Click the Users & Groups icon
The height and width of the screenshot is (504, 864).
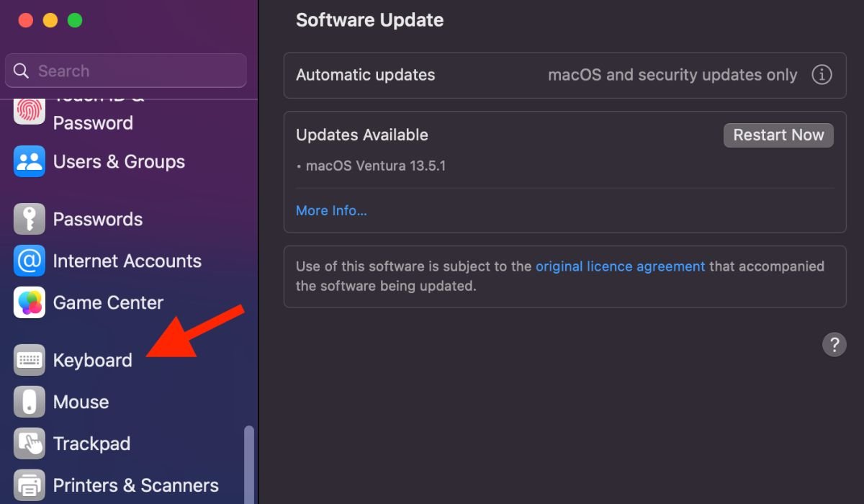coord(30,161)
